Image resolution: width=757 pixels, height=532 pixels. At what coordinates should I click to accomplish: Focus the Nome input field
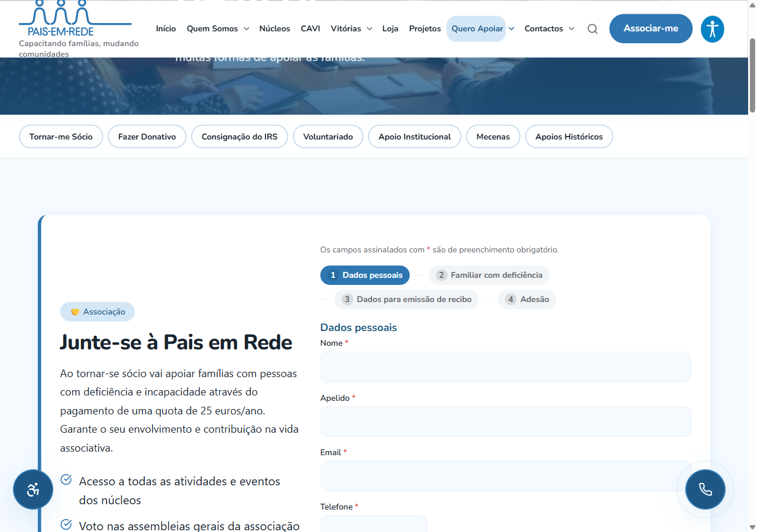point(506,367)
